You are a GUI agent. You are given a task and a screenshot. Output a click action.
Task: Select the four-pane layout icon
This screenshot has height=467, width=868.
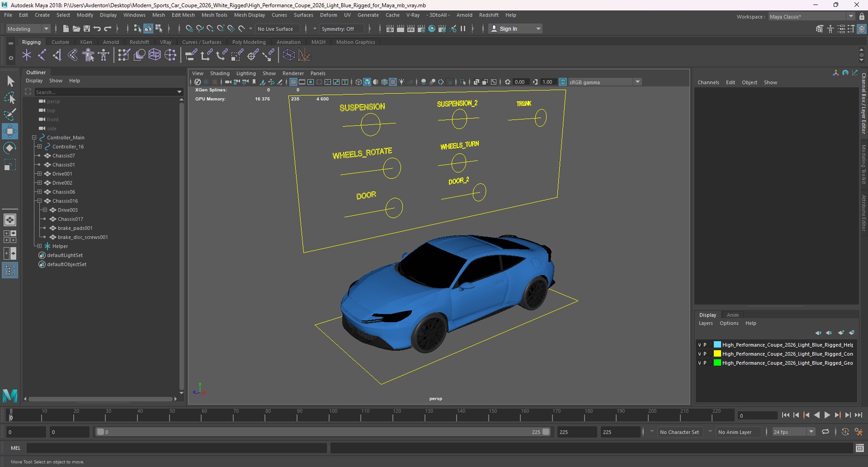[x=10, y=237]
